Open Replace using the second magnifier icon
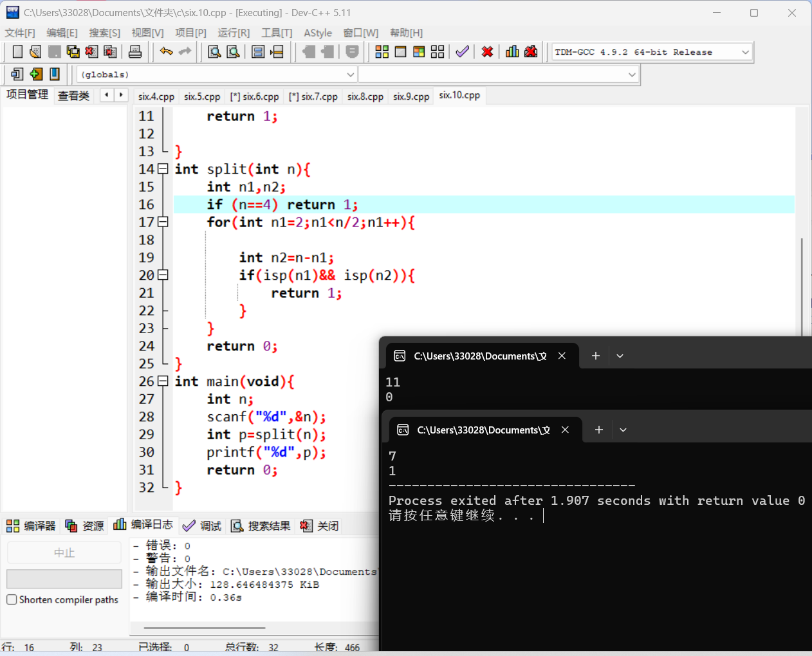Screen dimensions: 812x656 click(233, 52)
